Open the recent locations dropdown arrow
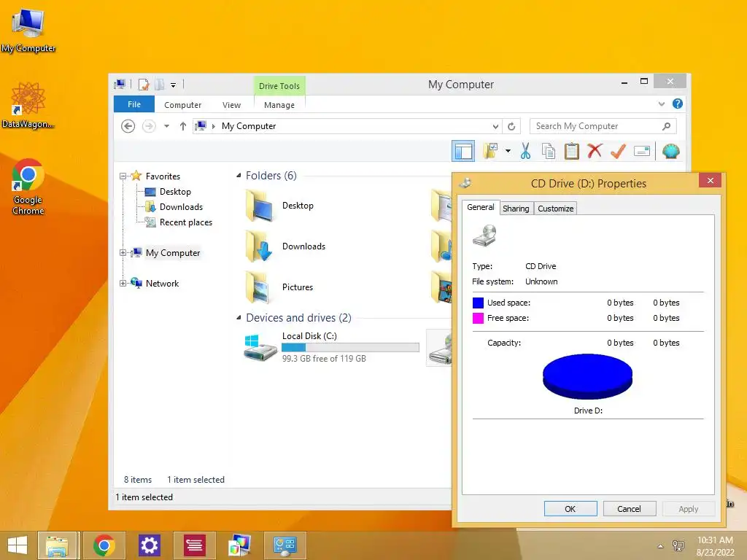Image resolution: width=747 pixels, height=560 pixels. pos(167,126)
